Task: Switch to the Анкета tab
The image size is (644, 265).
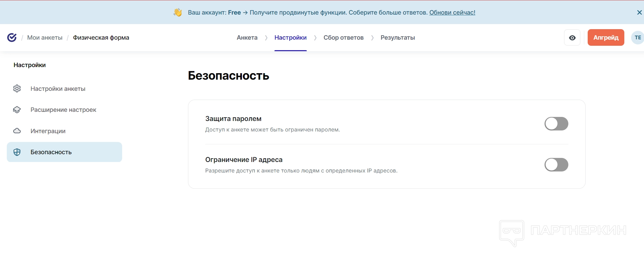Action: [x=247, y=38]
